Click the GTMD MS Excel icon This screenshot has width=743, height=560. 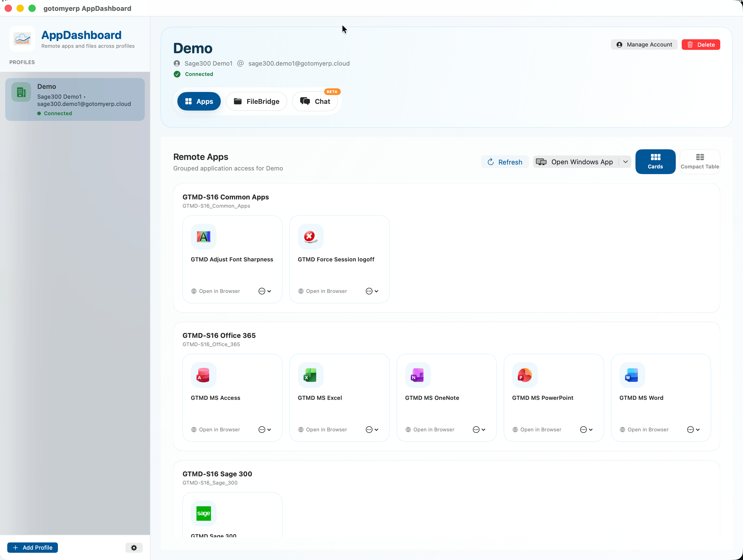pos(311,375)
